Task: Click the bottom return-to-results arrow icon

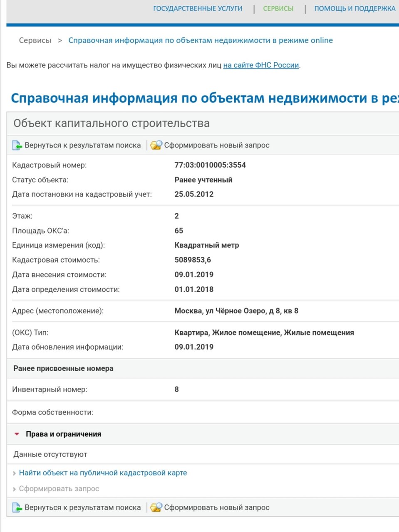Action: pyautogui.click(x=17, y=507)
